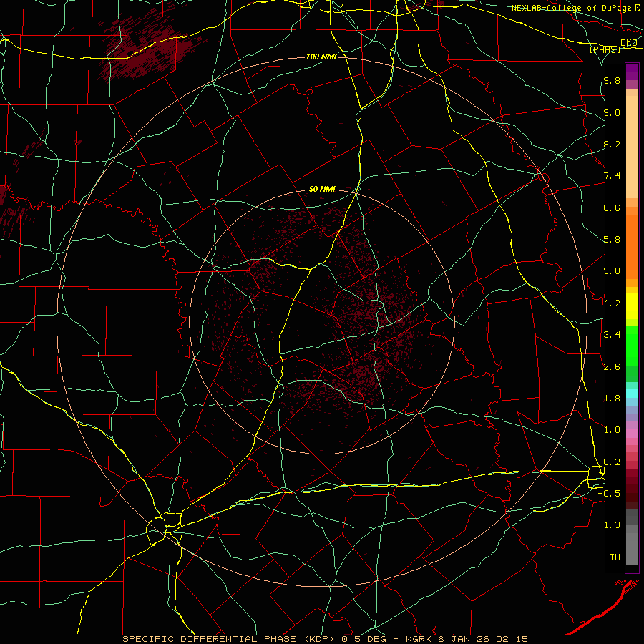This screenshot has width=644, height=644.
Task: Click the -0.5 scale value
Action: 609,493
